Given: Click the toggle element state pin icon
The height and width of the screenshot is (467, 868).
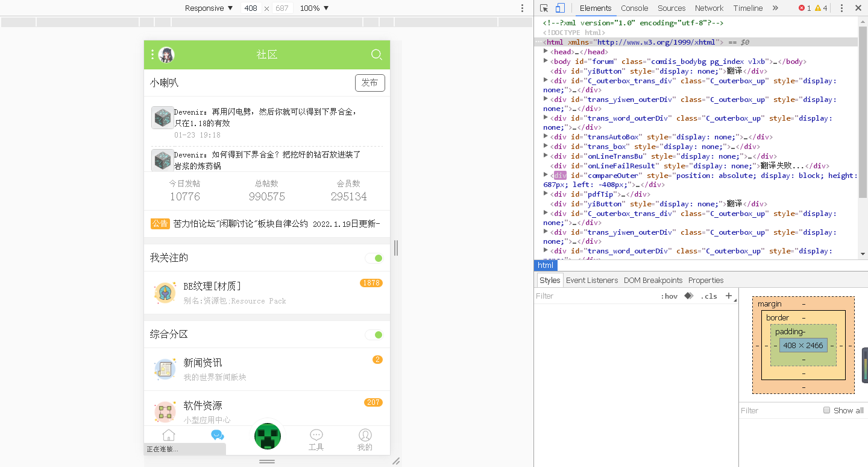Looking at the screenshot, I should [689, 296].
